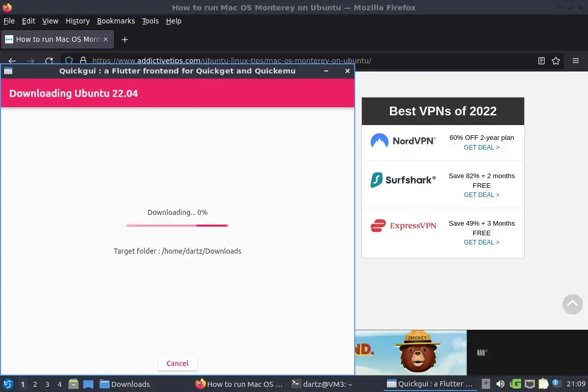Image resolution: width=588 pixels, height=392 pixels.
Task: Click the Surfshark GET DEAL link
Action: tap(481, 194)
